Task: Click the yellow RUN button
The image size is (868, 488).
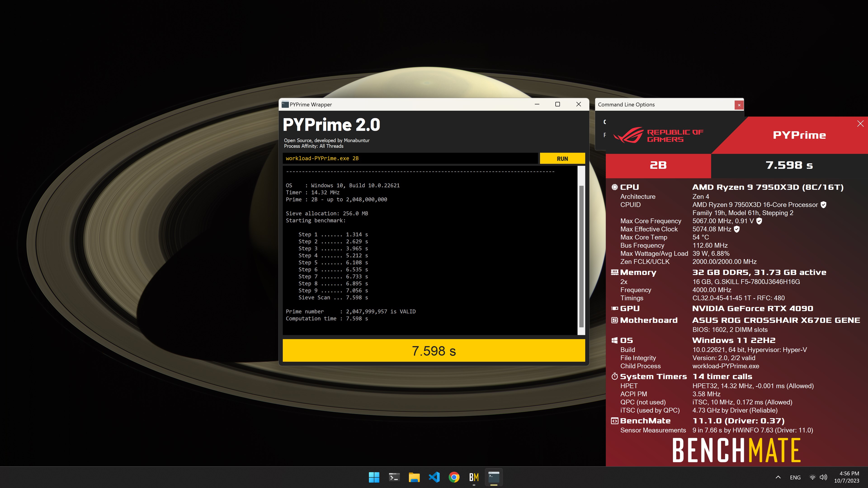Action: 562,158
